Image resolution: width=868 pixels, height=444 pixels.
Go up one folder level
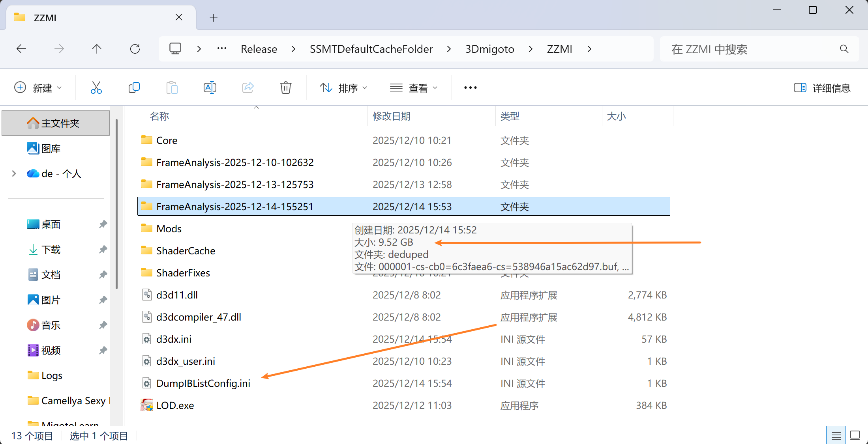click(97, 49)
